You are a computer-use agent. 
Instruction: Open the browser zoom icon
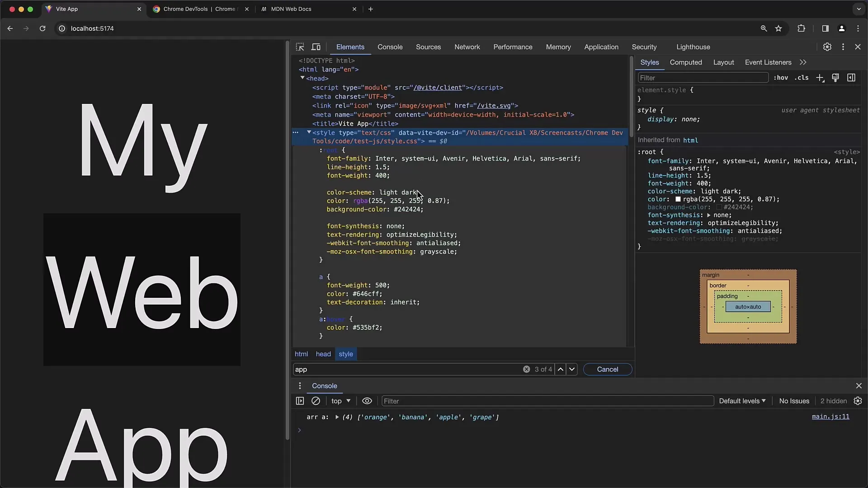coord(764,28)
